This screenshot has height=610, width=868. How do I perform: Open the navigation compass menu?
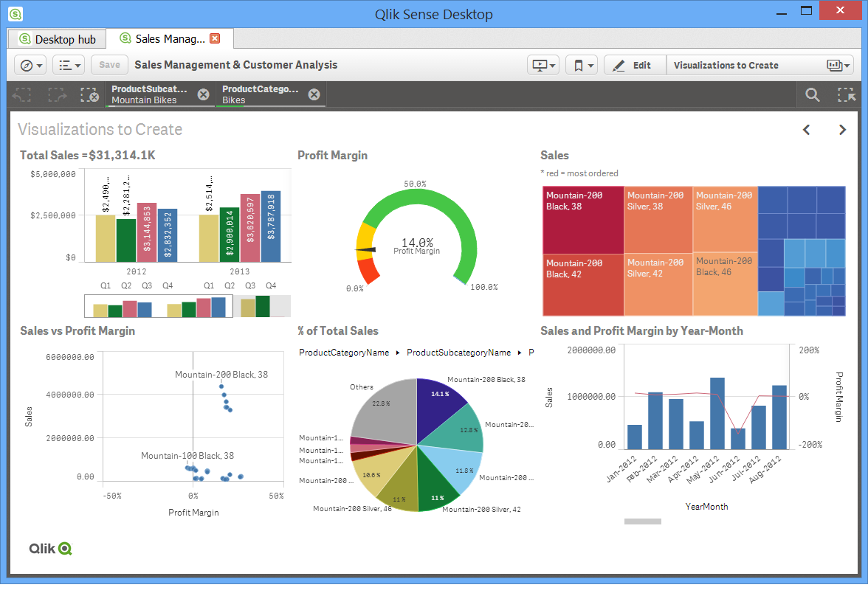(x=30, y=65)
